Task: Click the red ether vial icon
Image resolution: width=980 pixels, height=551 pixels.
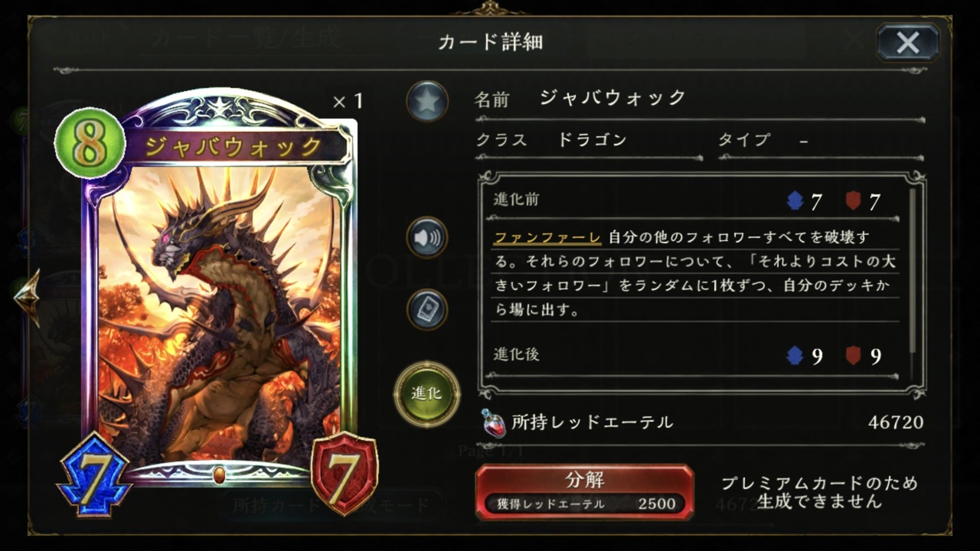Action: 493,422
